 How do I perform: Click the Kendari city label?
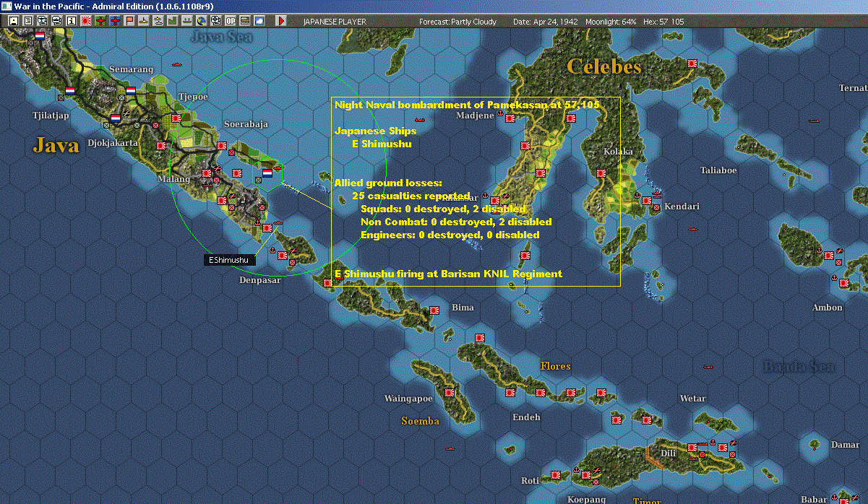[682, 206]
